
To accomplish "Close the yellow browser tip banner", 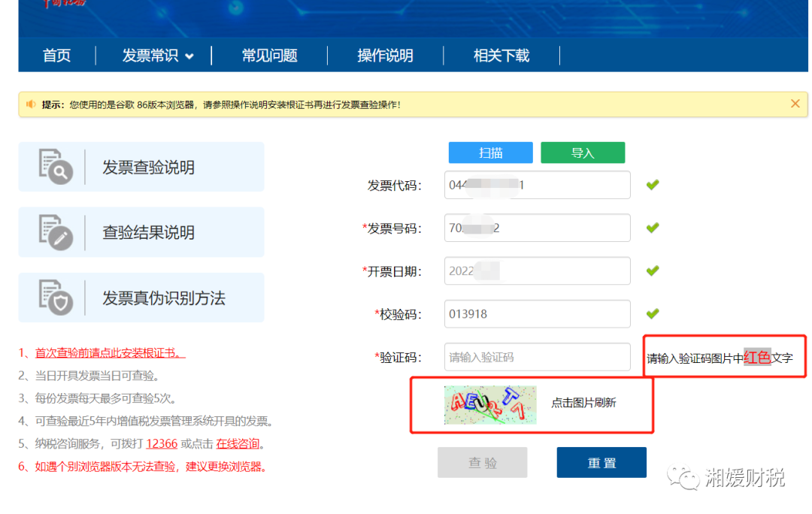I will tap(795, 104).
